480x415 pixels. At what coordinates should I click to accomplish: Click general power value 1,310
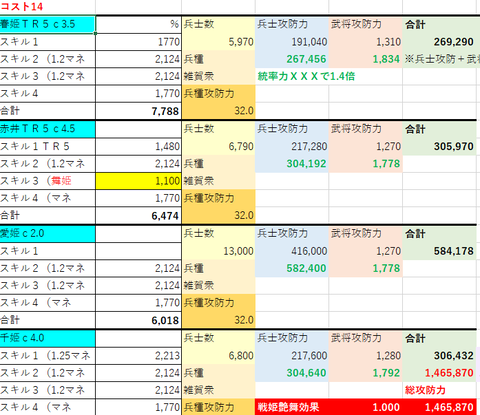[366, 42]
